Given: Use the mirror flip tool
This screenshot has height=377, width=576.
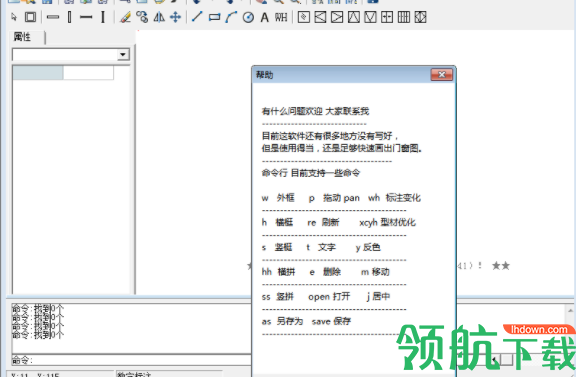Looking at the screenshot, I should coord(159,17).
